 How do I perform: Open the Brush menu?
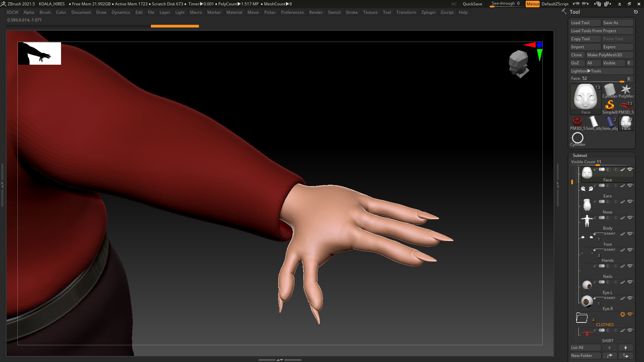click(45, 12)
